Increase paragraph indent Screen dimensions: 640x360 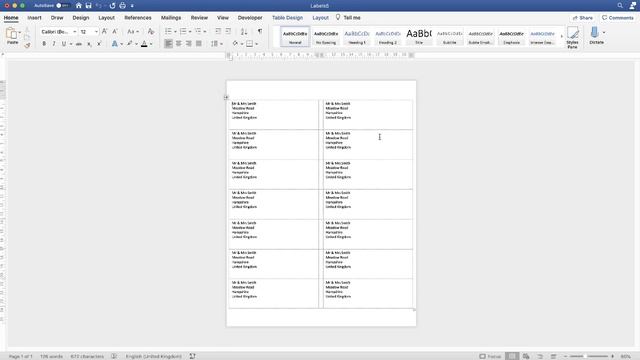(x=228, y=31)
